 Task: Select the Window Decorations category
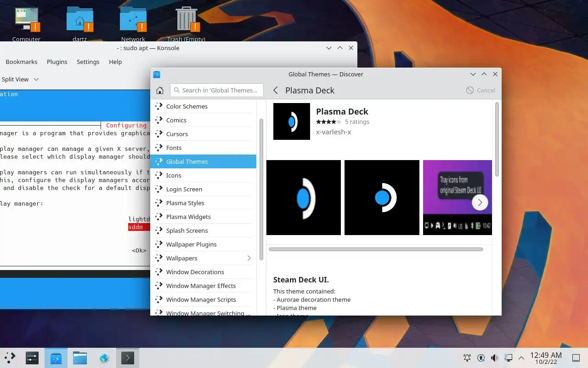point(204,272)
